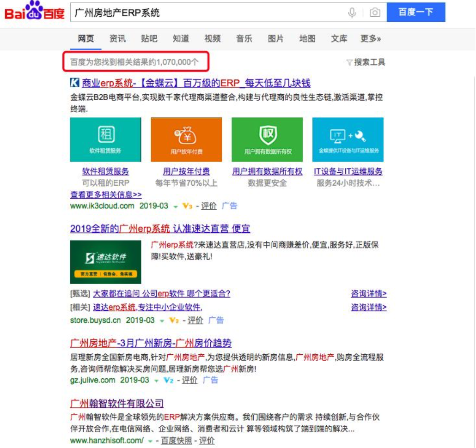
Task: Click 查看更多相关信息>> link
Action: pos(106,194)
